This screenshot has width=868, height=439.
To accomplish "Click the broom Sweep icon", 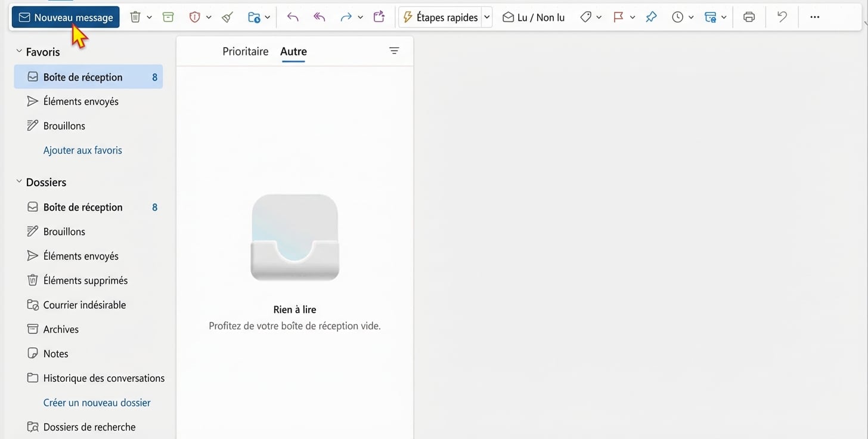I will (227, 17).
